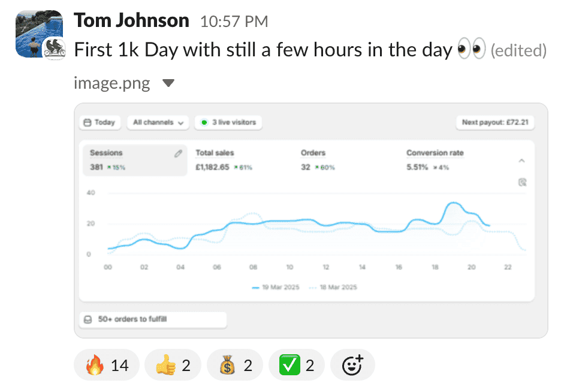The image size is (573, 392).
Task: Open the All channels dropdown
Action: pos(158,122)
